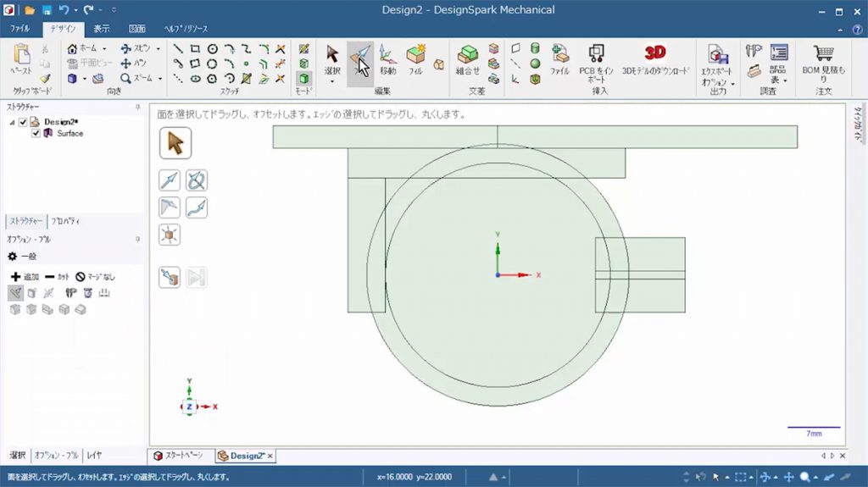The height and width of the screenshot is (487, 868).
Task: Toggle the Design2 visibility checkbox
Action: tap(23, 122)
